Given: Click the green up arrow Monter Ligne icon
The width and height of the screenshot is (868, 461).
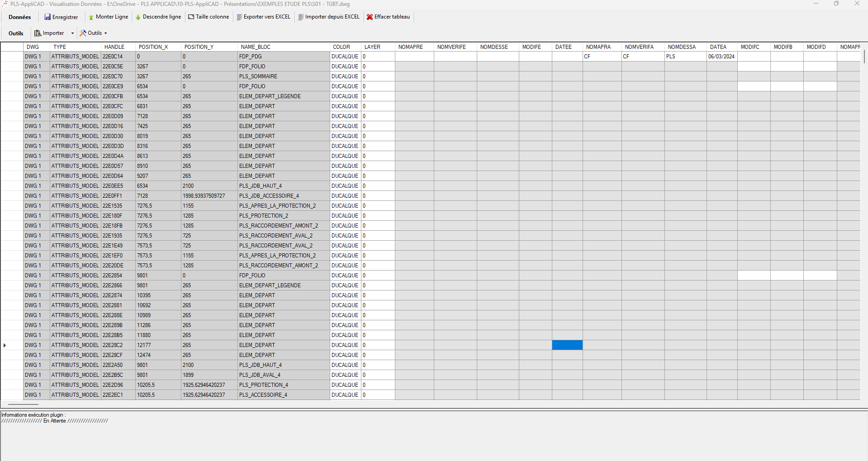Looking at the screenshot, I should point(91,17).
